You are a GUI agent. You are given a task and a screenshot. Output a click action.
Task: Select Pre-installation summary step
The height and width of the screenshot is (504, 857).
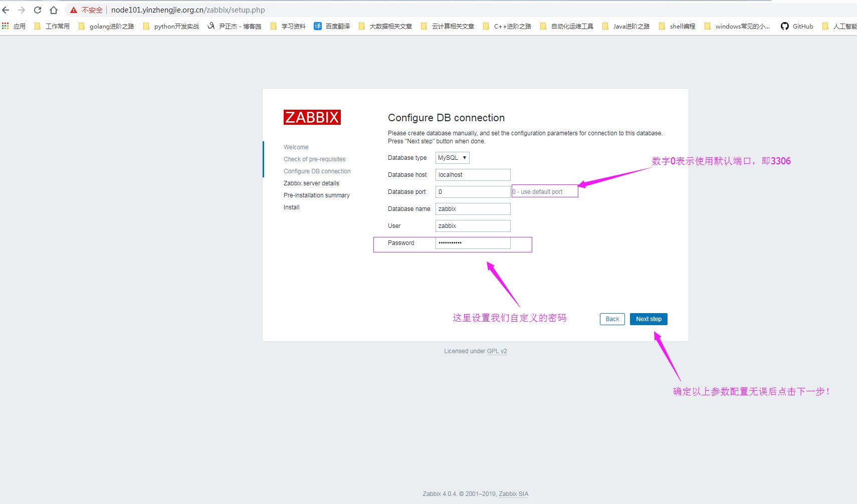point(317,195)
